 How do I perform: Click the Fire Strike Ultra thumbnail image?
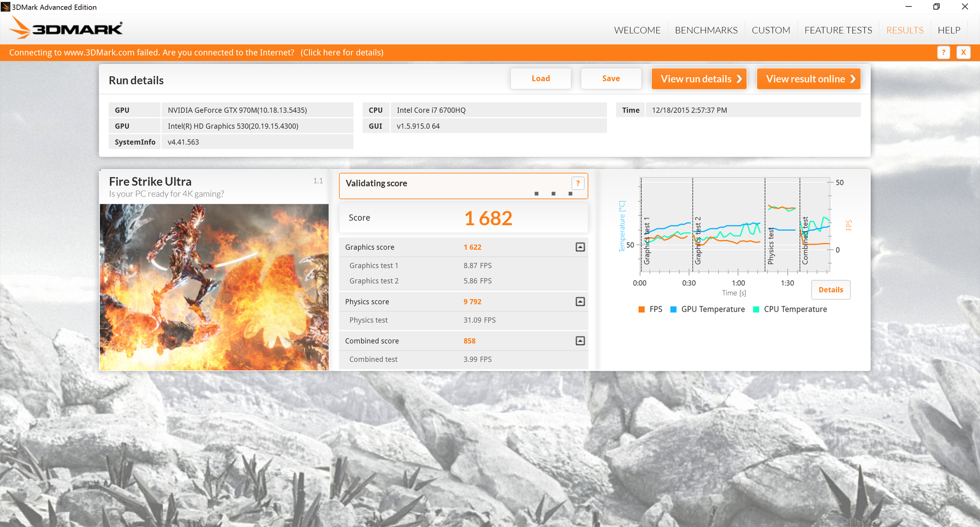(214, 287)
